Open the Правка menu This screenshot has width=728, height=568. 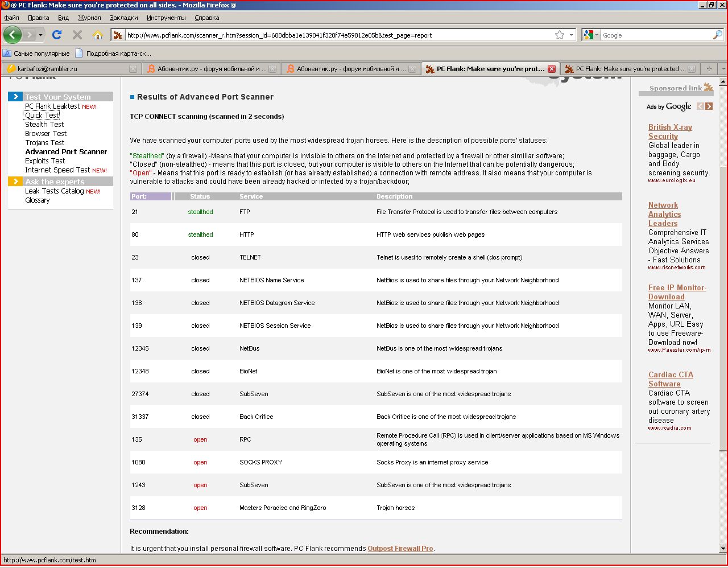38,18
